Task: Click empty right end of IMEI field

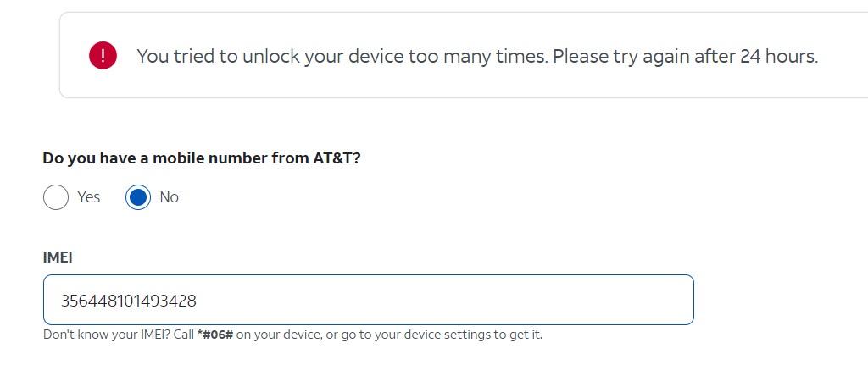Action: [609, 300]
